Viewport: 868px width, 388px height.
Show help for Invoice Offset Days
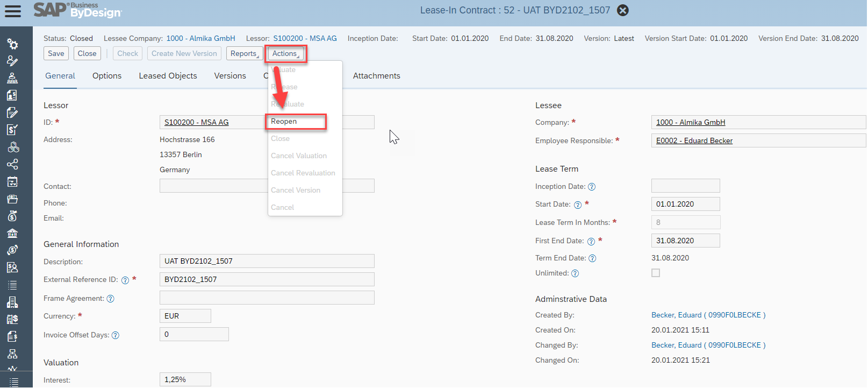tap(115, 335)
